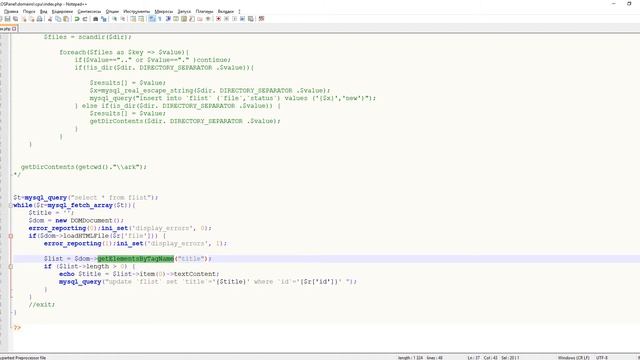The width and height of the screenshot is (640, 360).
Task: Click the last toolbar plugin icon
Action: pyautogui.click(x=262, y=19)
